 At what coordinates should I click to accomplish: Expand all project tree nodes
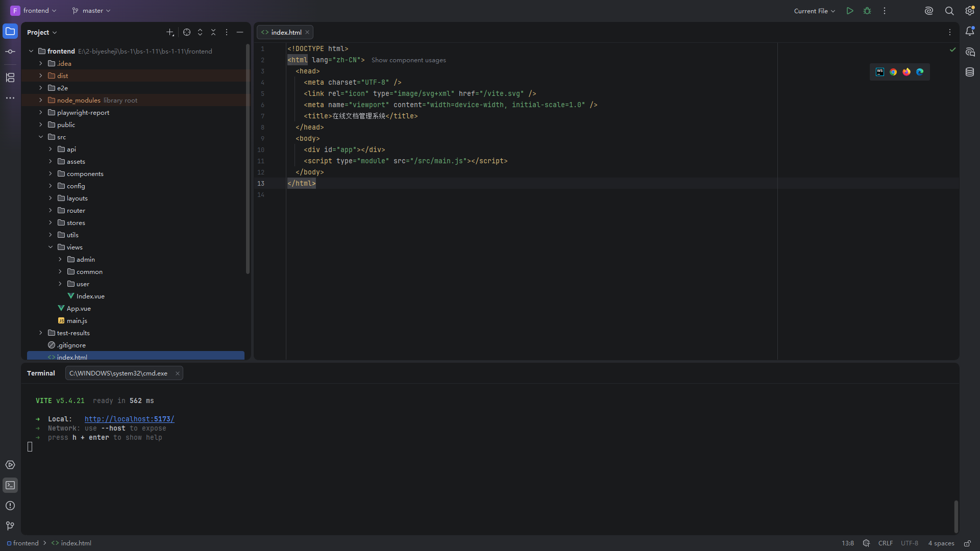click(200, 32)
